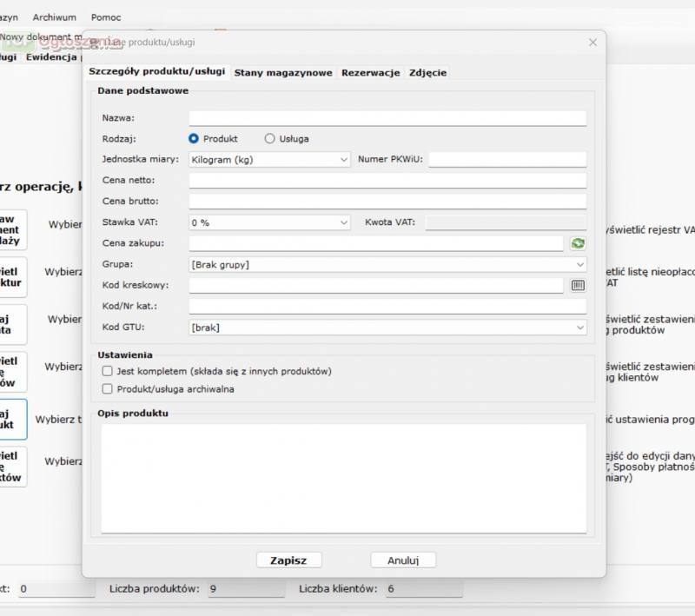Enable the Jest kompletem checkbox

point(108,371)
